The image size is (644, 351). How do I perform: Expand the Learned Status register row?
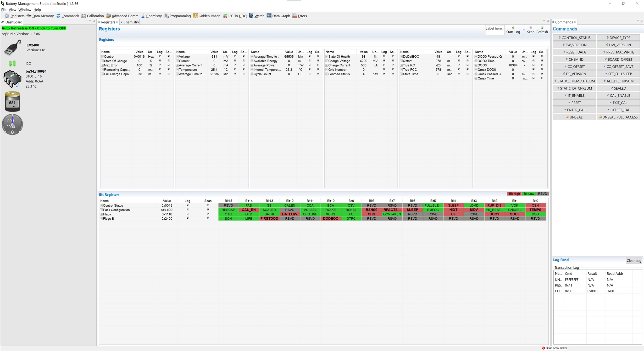pos(326,74)
